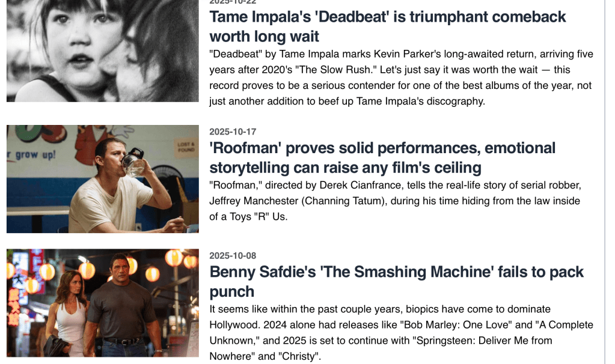Open the Roofman thumbnail of man drinking

point(102,179)
